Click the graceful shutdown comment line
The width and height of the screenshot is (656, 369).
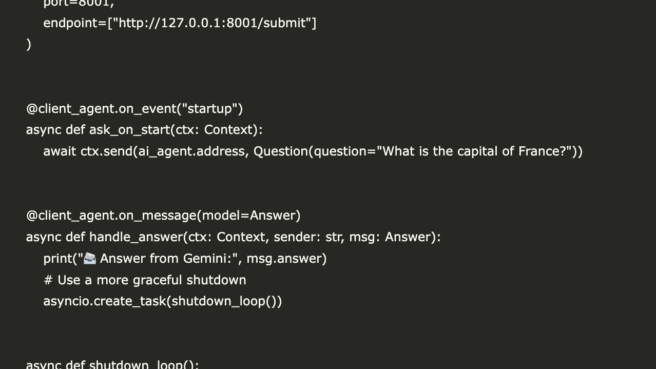click(145, 280)
